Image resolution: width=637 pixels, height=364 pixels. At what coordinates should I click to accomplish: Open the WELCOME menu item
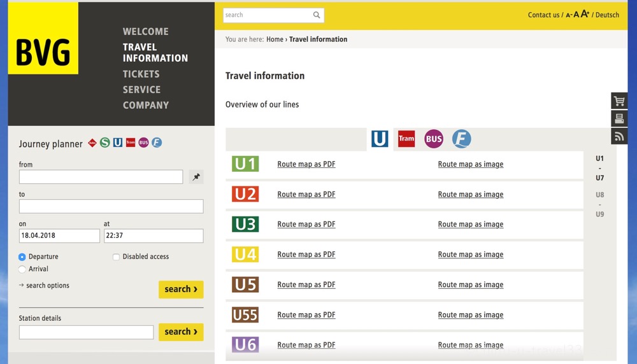[x=145, y=31]
